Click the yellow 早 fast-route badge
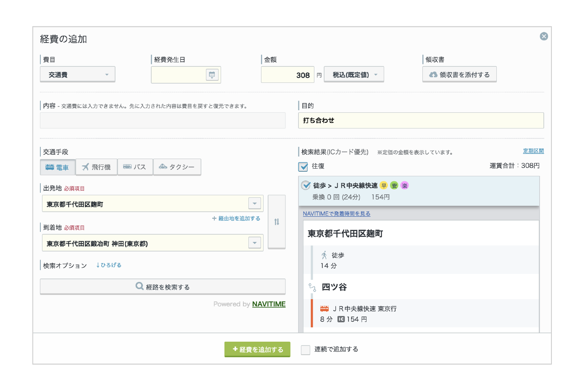Viewport: 588px width, 385px height. [x=383, y=186]
